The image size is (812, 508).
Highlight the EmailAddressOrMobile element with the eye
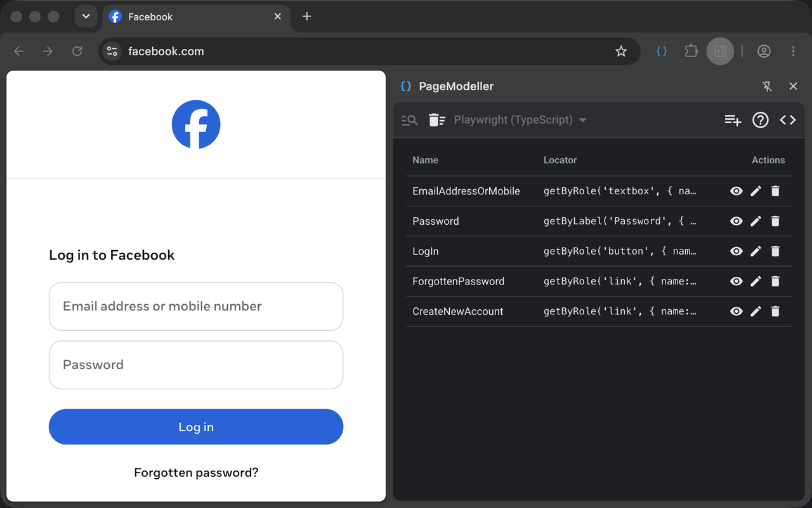(x=736, y=191)
